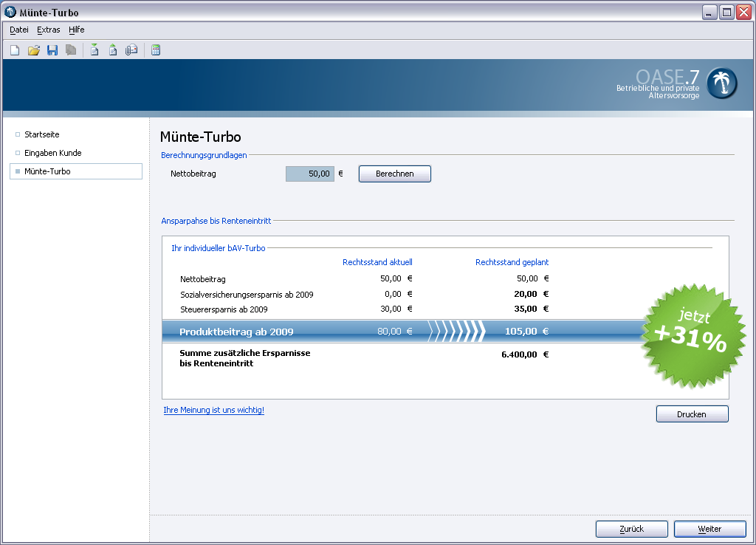Click 'Steuerersparnis ab 2009' row label
Screen dimensions: 756x545
coord(224,309)
